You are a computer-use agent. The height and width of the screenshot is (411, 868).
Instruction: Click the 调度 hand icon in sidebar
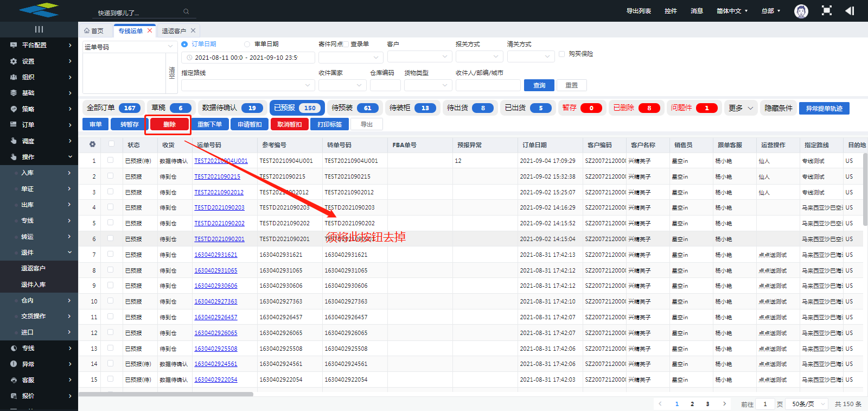14,141
